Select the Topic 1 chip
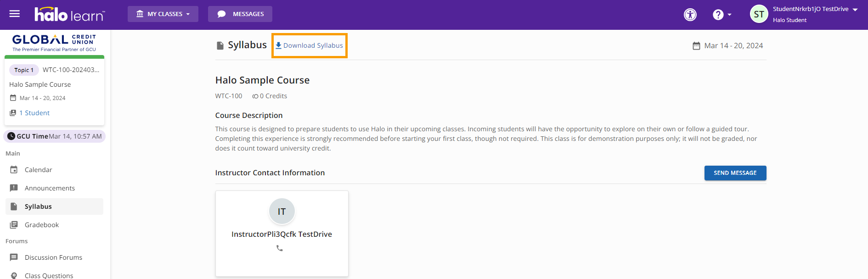The height and width of the screenshot is (279, 868). (x=24, y=70)
